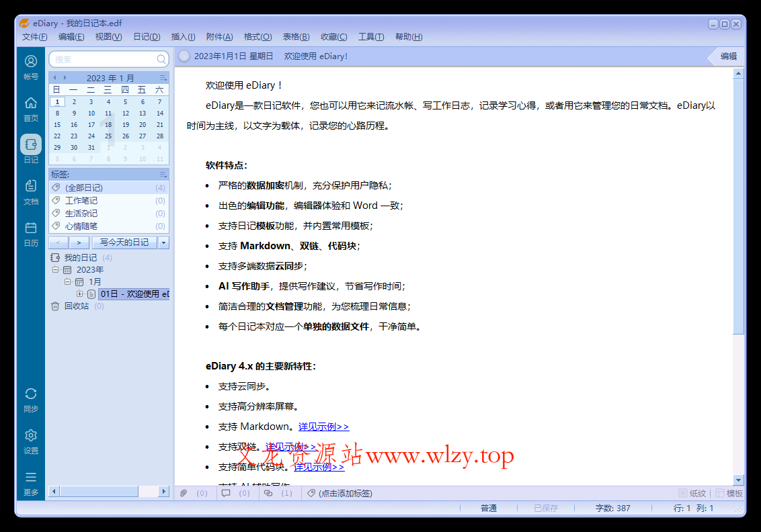Collapse the 2023年 node in the diary tree

[57, 269]
